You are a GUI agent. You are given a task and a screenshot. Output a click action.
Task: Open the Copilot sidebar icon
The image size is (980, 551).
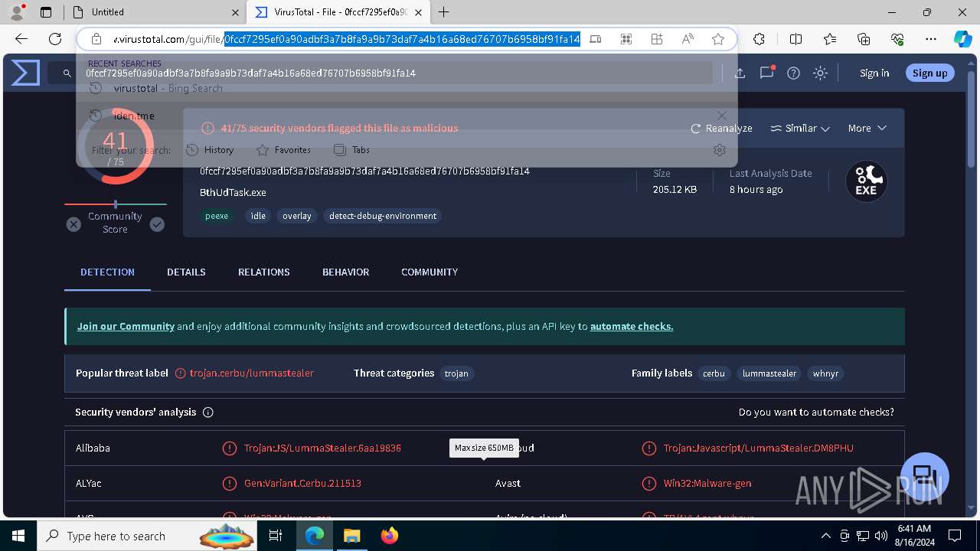[x=963, y=39]
